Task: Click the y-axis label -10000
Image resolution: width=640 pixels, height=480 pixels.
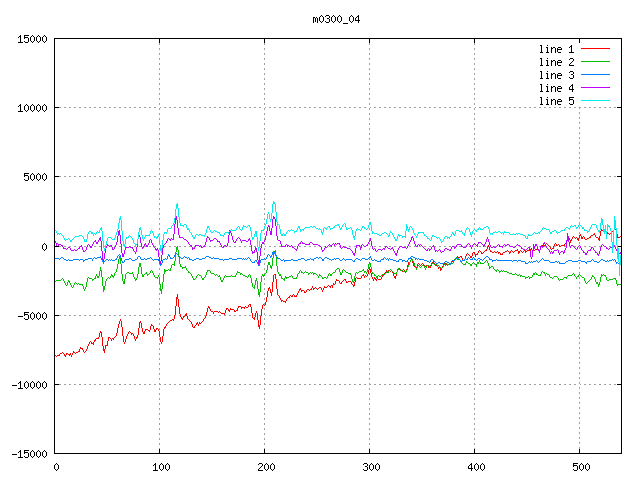Action: (x=29, y=385)
